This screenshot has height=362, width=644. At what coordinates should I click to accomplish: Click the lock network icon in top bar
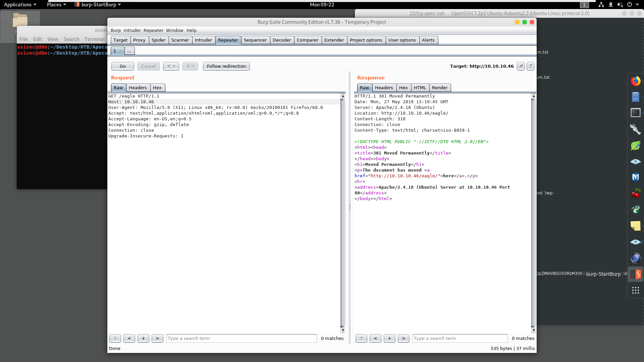tap(611, 5)
